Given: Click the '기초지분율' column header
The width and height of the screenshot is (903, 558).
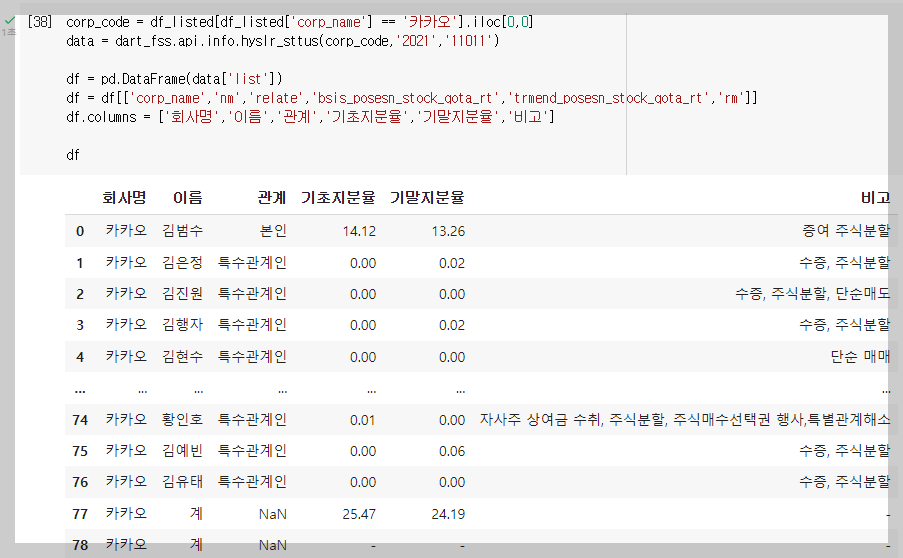Looking at the screenshot, I should [x=338, y=198].
